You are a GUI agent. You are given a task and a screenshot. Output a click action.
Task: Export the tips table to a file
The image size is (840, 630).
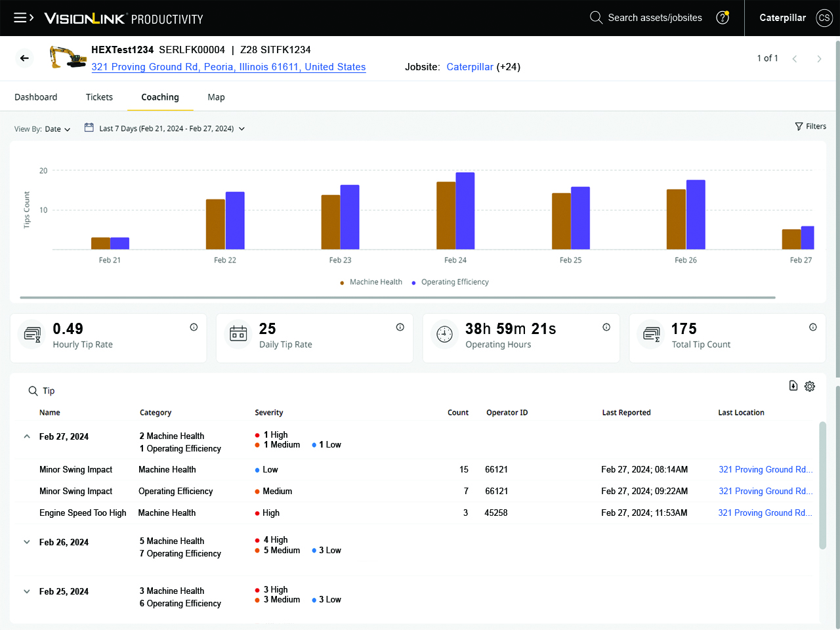793,387
